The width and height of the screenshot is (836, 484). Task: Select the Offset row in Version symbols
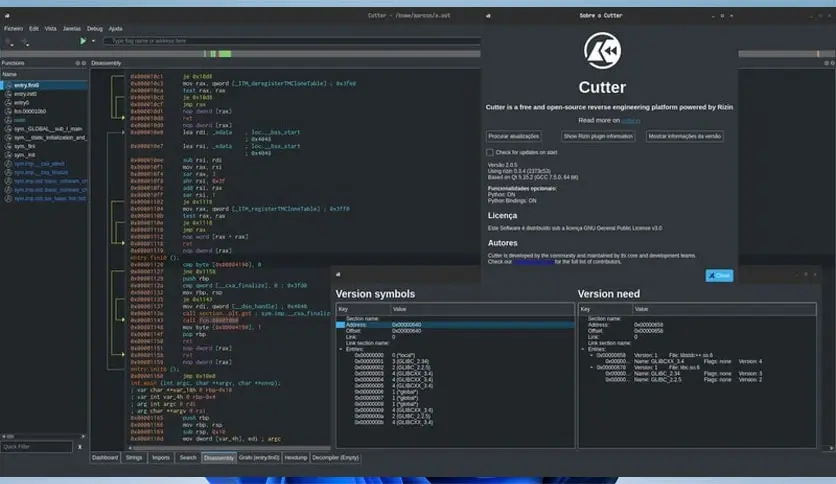(x=455, y=331)
